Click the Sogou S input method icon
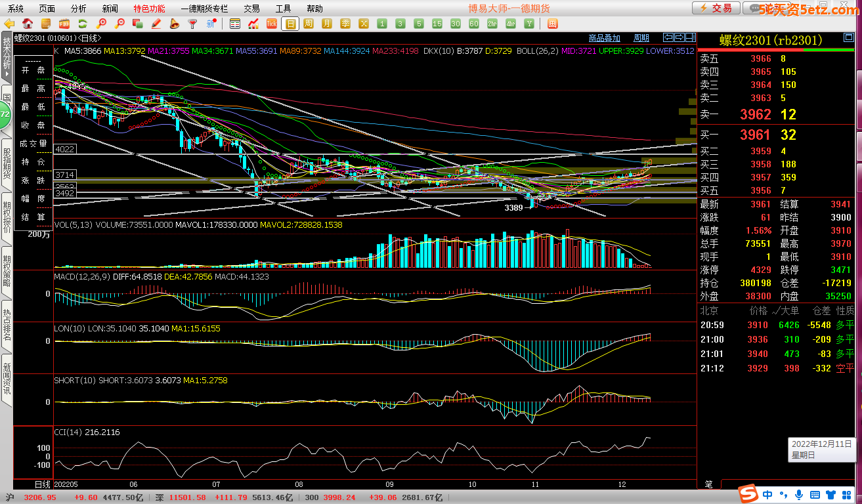862x504 pixels. [x=748, y=494]
